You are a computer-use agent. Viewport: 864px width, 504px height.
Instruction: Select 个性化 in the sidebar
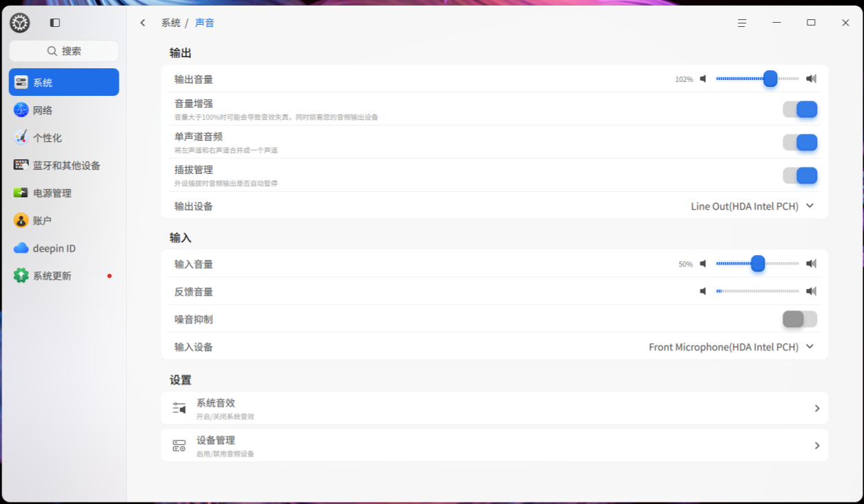point(63,137)
